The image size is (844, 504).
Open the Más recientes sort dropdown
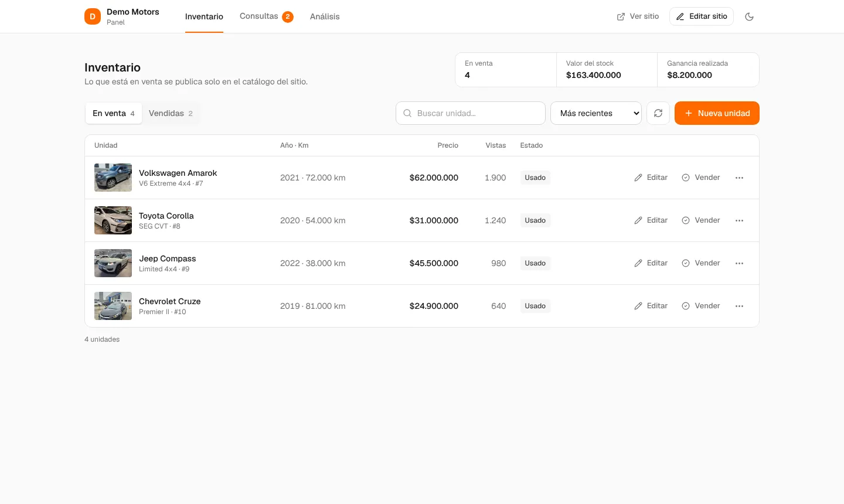(x=596, y=113)
